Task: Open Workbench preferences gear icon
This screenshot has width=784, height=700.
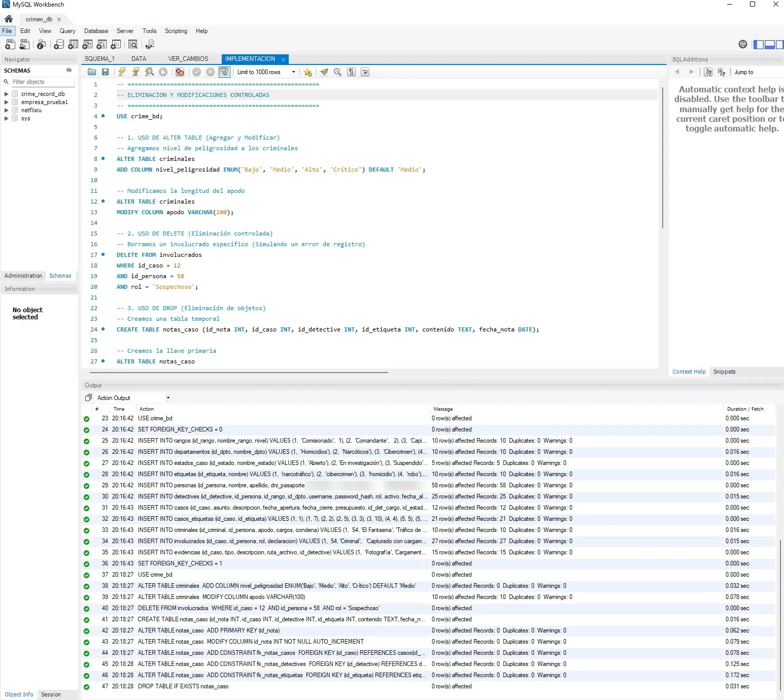Action: [743, 45]
